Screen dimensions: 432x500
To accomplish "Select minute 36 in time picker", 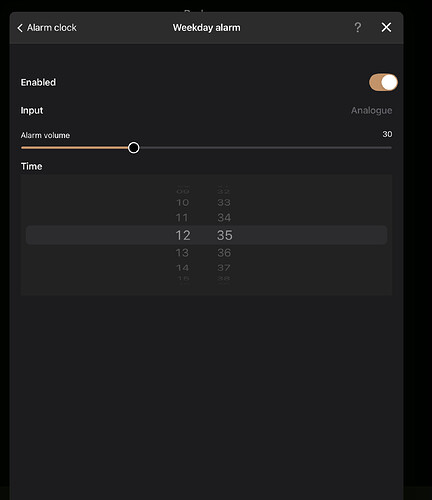I will tap(224, 253).
